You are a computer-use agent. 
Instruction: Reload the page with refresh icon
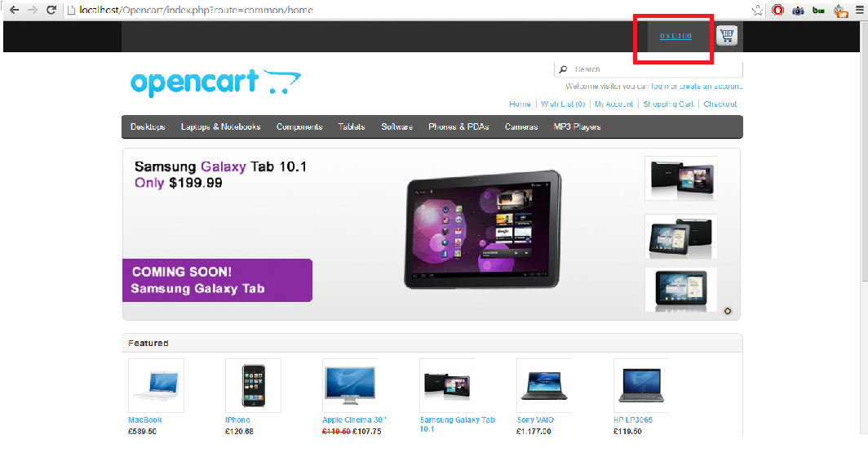point(51,10)
